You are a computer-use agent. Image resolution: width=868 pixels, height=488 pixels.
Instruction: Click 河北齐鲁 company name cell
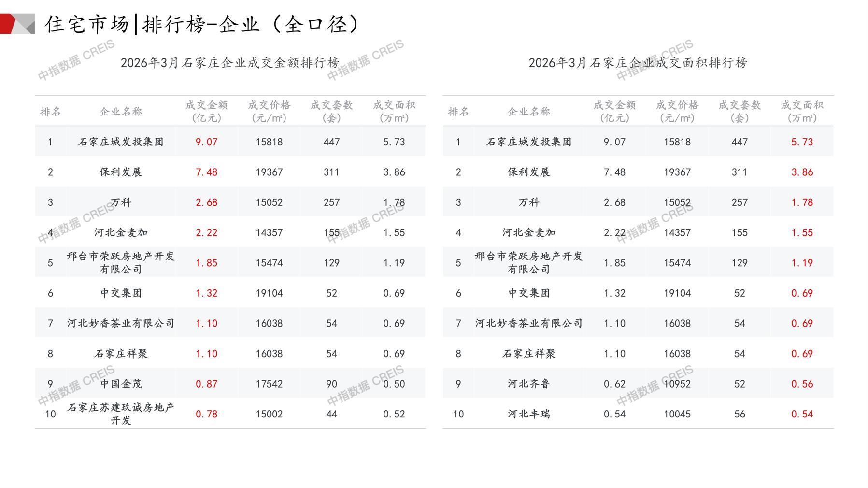point(529,384)
